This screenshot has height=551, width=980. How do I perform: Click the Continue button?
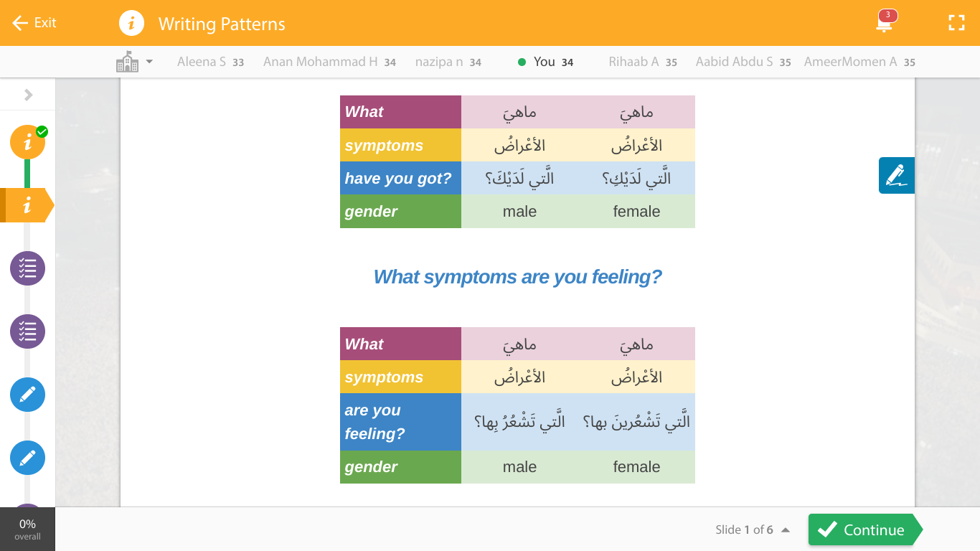864,529
